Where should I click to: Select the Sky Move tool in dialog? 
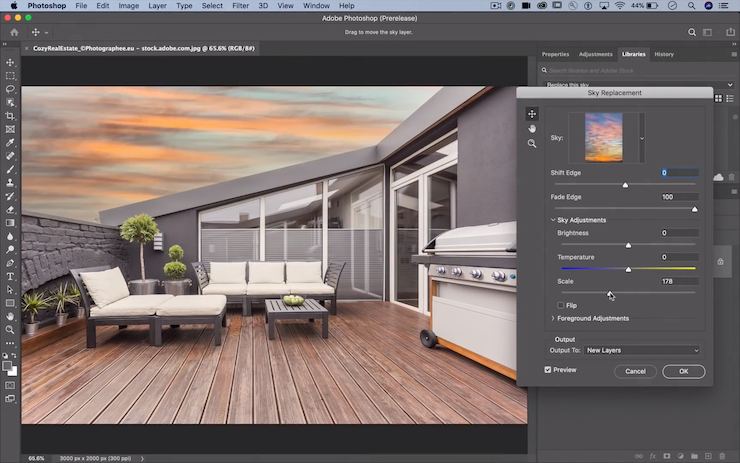532,114
